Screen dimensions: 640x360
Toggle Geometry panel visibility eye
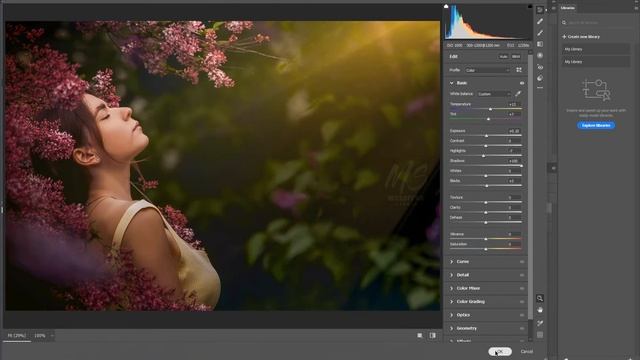point(522,328)
